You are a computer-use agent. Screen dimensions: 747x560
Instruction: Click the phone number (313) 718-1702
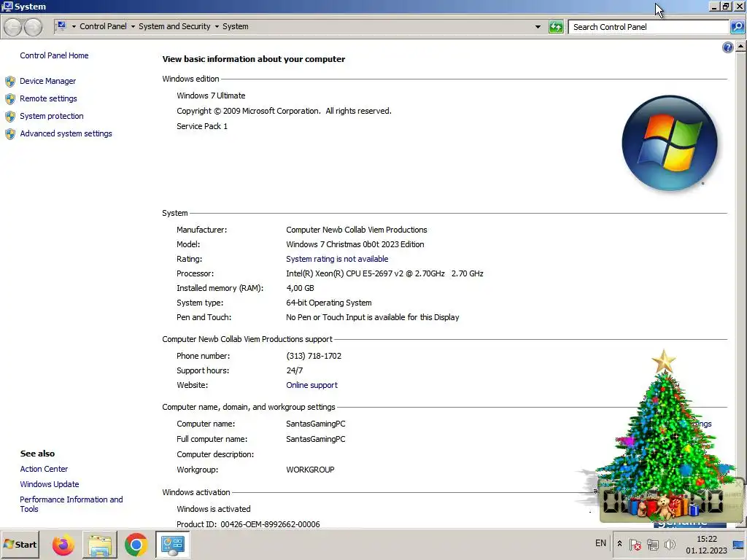[x=314, y=356]
